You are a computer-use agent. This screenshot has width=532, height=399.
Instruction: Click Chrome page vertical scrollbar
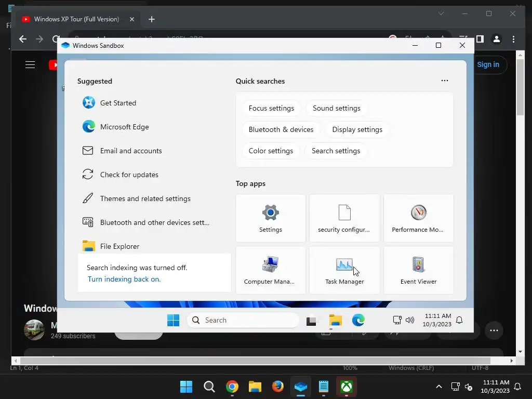520,87
